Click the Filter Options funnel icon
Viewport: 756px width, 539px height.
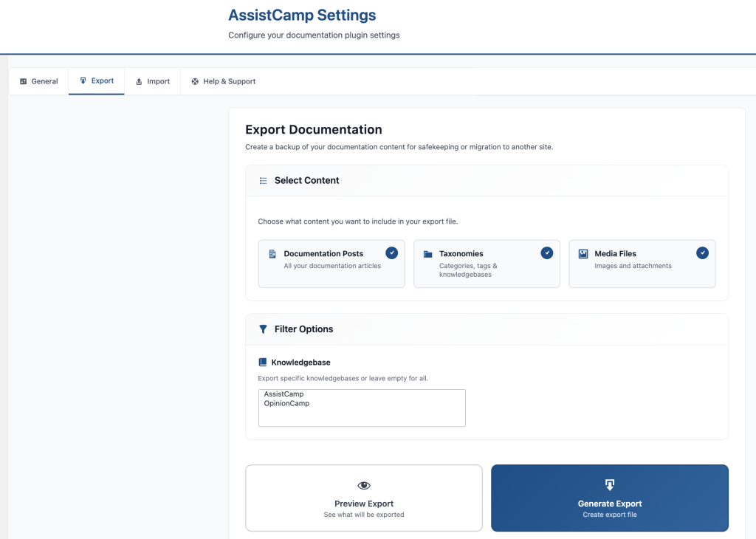[x=263, y=329]
